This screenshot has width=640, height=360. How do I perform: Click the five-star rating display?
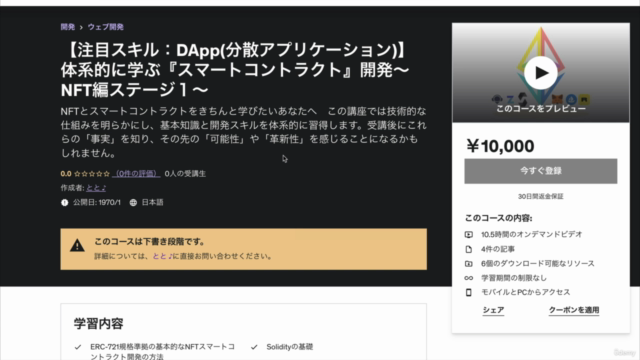[92, 174]
